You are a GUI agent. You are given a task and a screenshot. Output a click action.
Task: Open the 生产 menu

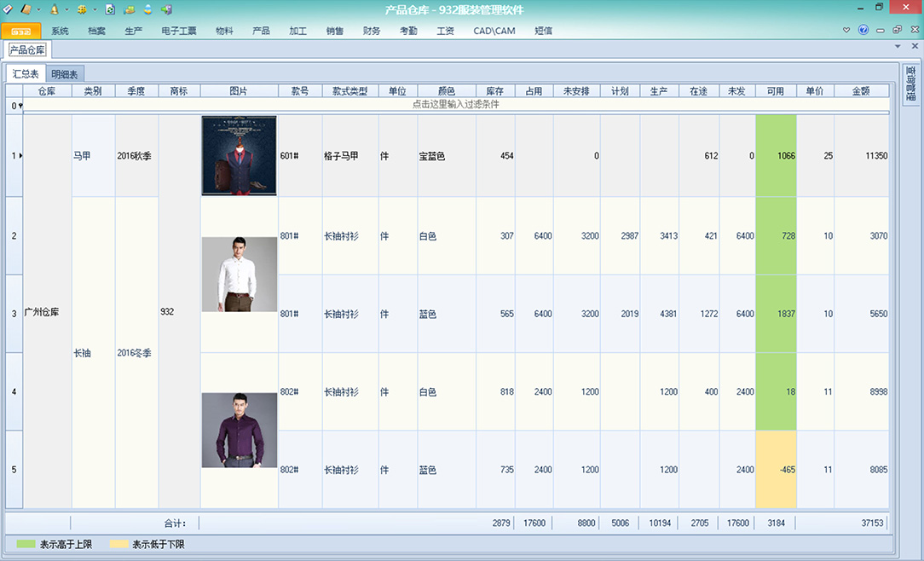point(134,31)
